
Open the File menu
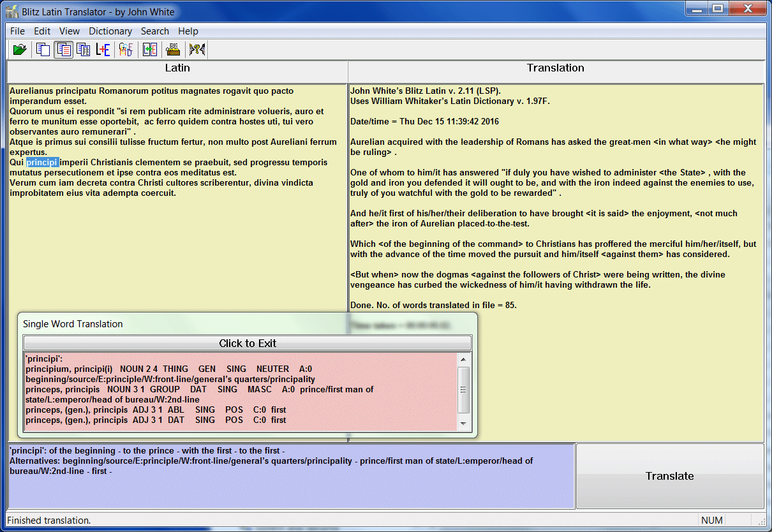point(17,31)
